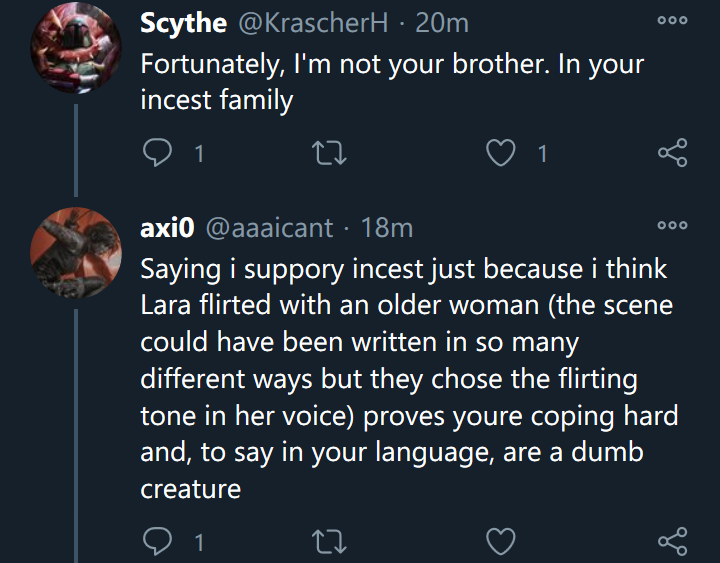Open Scythe's profile picture

click(76, 48)
